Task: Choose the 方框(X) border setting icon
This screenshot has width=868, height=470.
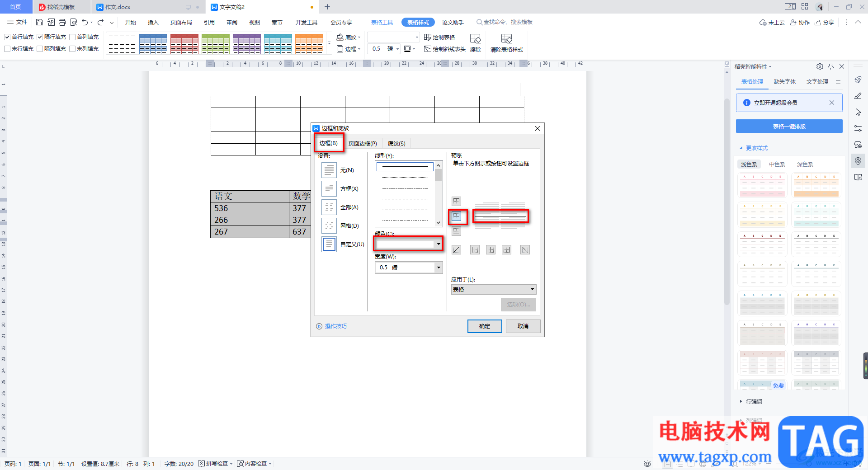Action: (x=329, y=188)
